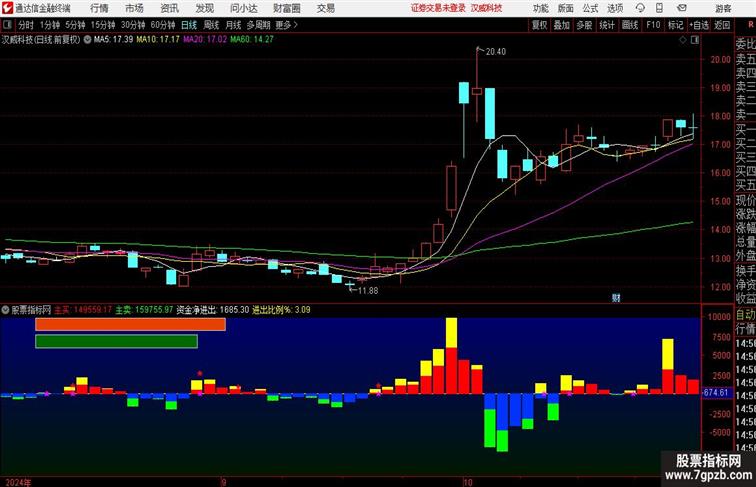Click the 画线 drawing button
The width and height of the screenshot is (756, 487).
click(x=630, y=25)
